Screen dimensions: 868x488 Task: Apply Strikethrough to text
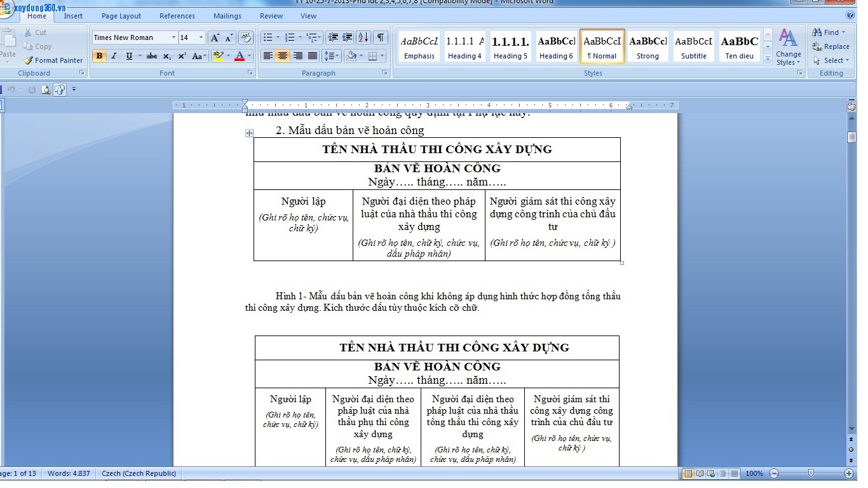152,56
